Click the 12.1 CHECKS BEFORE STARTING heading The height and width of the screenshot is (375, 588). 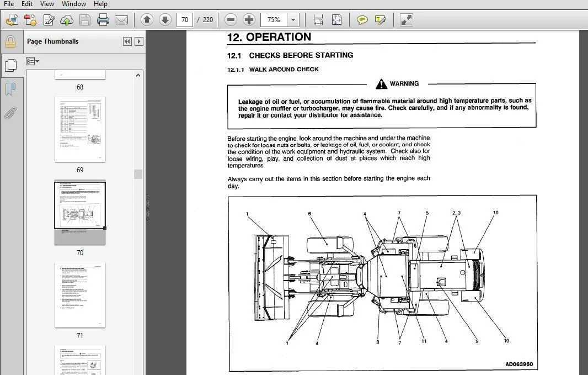coord(290,55)
